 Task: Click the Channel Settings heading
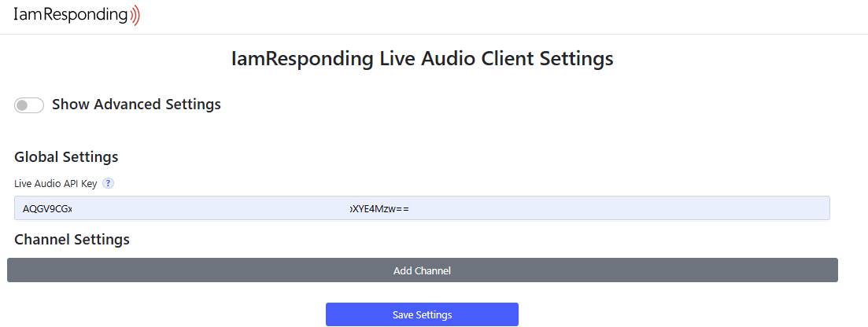pyautogui.click(x=72, y=240)
